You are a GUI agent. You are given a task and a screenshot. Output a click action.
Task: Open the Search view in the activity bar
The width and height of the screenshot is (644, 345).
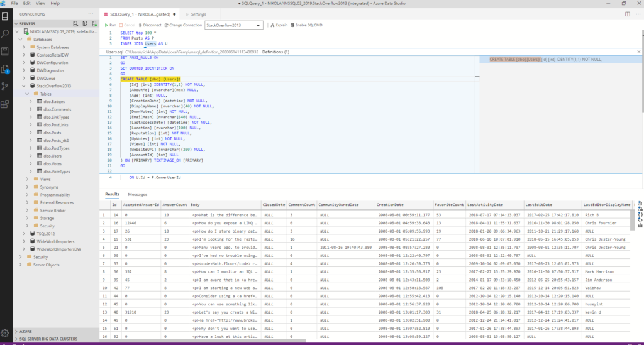[5, 34]
